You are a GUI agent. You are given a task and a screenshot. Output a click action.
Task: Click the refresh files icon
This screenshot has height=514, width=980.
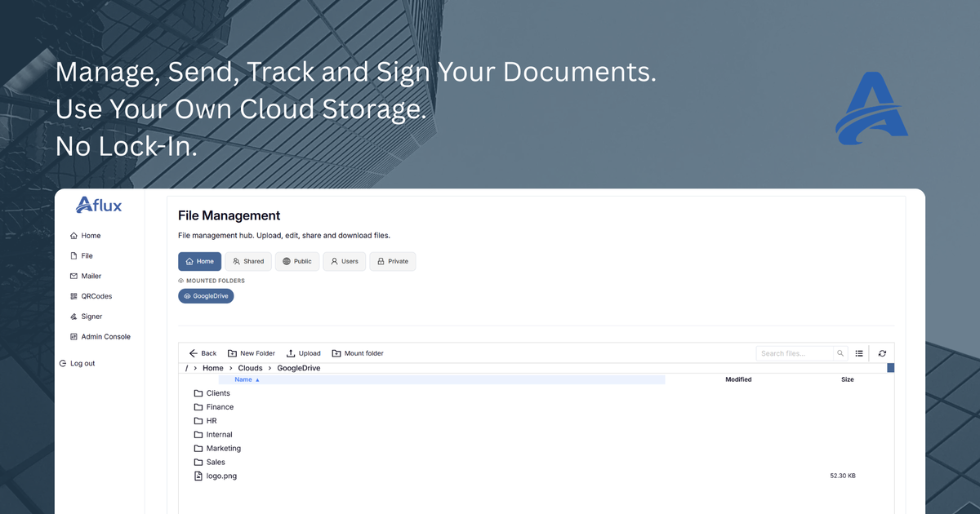point(882,353)
